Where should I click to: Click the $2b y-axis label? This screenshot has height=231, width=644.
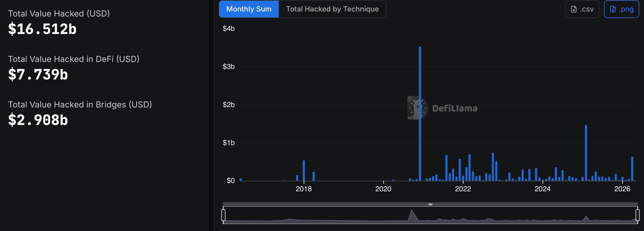229,105
